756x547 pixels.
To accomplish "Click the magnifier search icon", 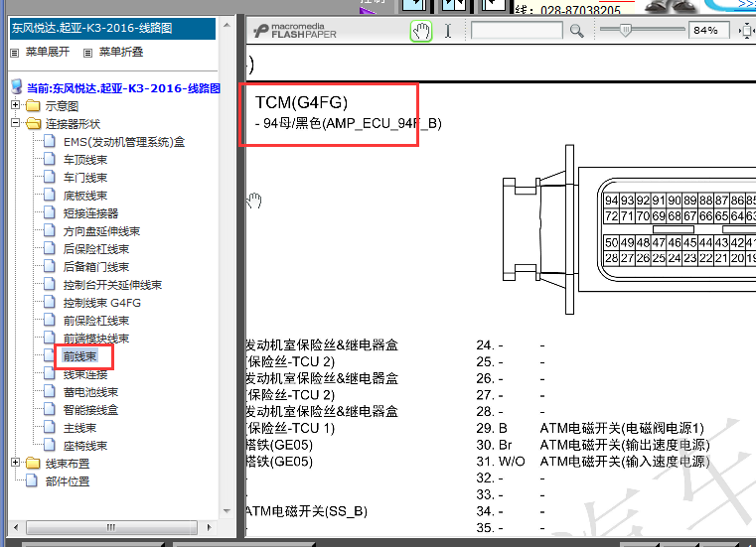I will pyautogui.click(x=576, y=31).
